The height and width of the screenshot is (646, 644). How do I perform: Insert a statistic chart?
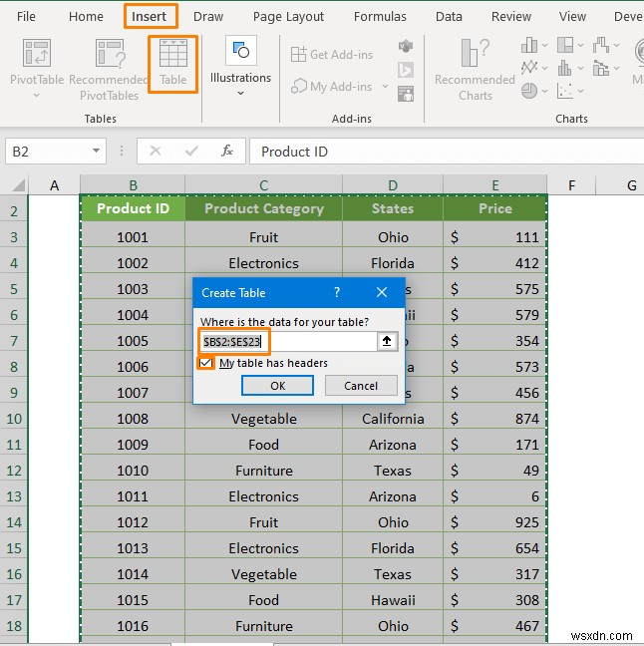pyautogui.click(x=565, y=68)
